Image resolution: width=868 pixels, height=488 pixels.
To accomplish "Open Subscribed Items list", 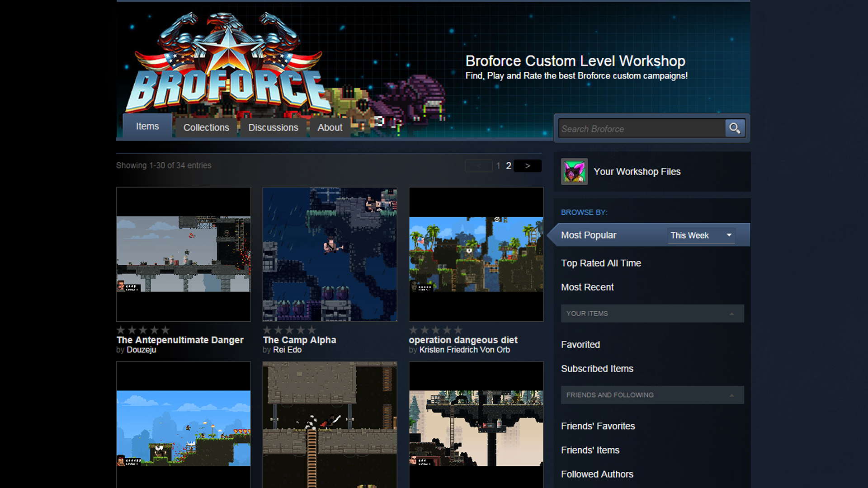I will click(x=597, y=369).
